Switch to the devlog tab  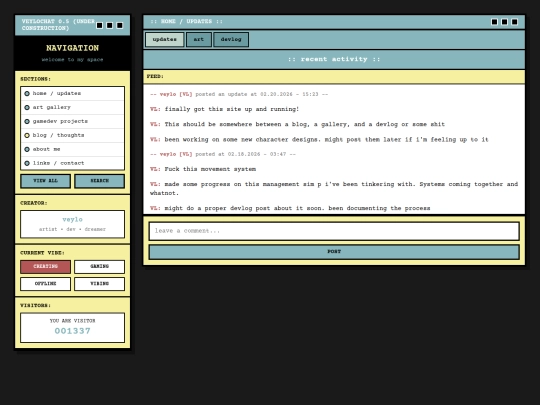point(231,39)
